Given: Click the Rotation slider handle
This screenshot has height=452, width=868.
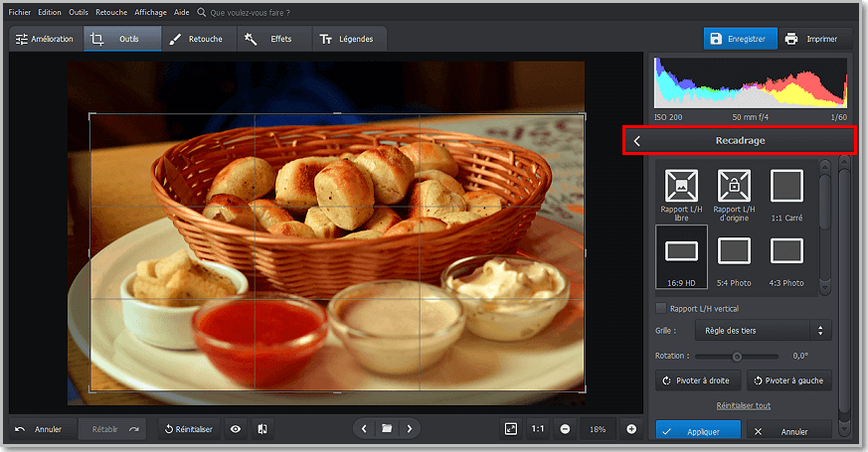Looking at the screenshot, I should tap(736, 357).
